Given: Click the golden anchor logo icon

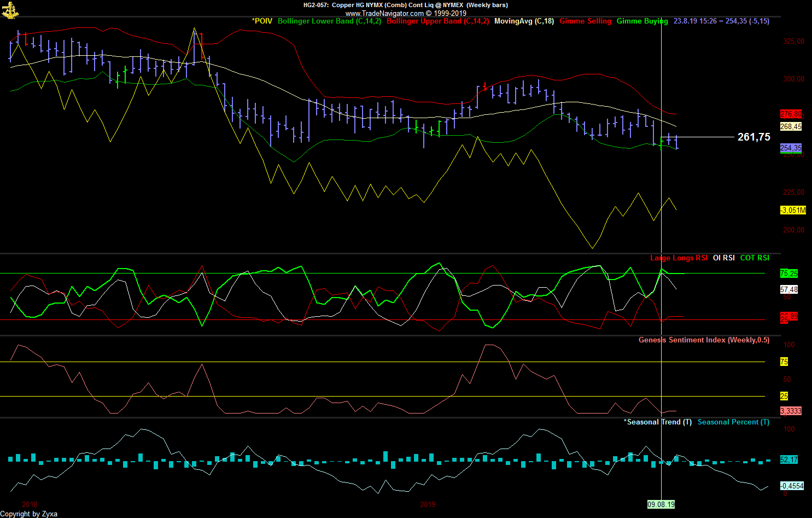Looking at the screenshot, I should coord(10,10).
